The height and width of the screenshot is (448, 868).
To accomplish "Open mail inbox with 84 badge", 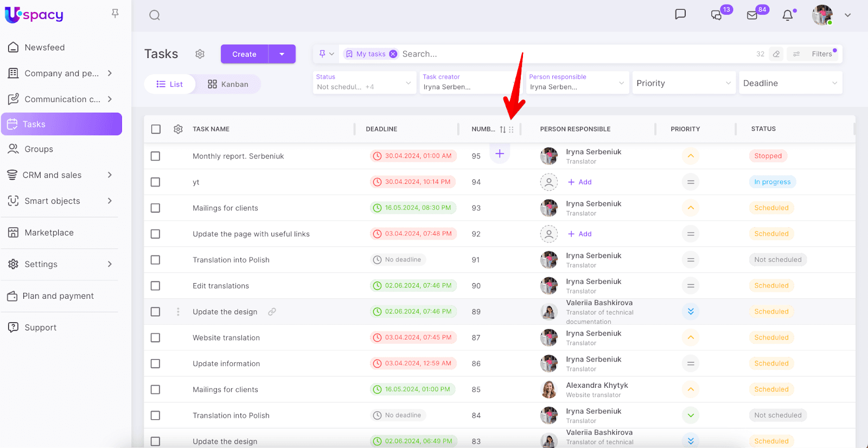I will coord(752,15).
